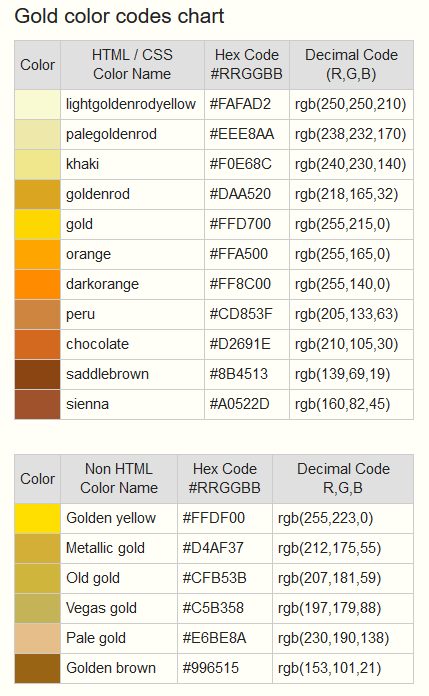Screen dimensions: 429x696
Task: Click the Vegas gold color swatch
Action: click(38, 609)
